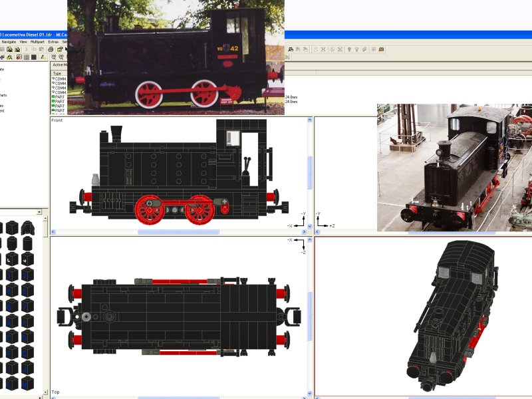
Task: Click the greyed circle icon in right toolbar
Action: point(332,49)
